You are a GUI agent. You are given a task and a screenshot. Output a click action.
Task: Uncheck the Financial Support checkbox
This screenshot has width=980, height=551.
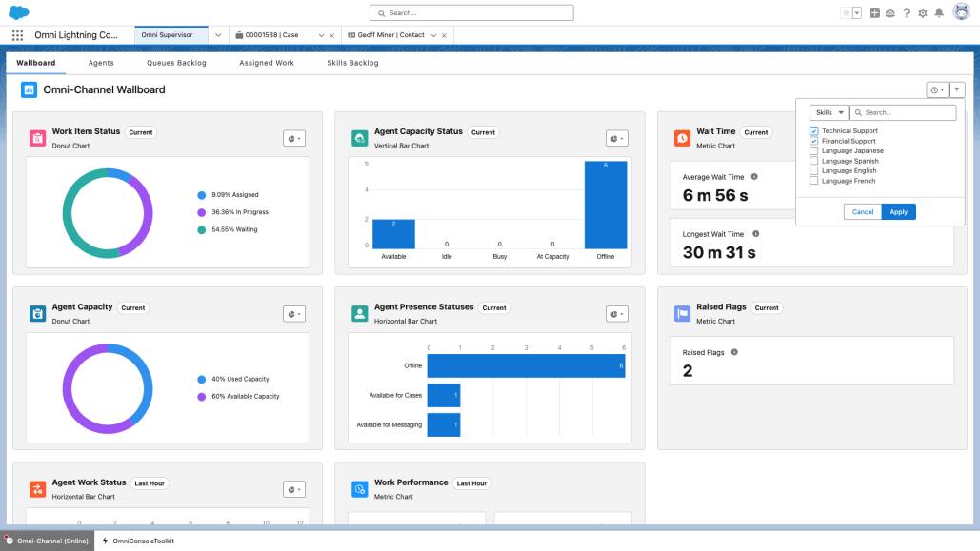pyautogui.click(x=813, y=141)
